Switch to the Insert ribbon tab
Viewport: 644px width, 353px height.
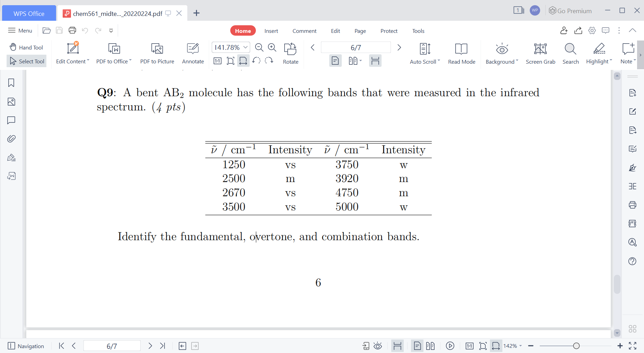coord(271,31)
